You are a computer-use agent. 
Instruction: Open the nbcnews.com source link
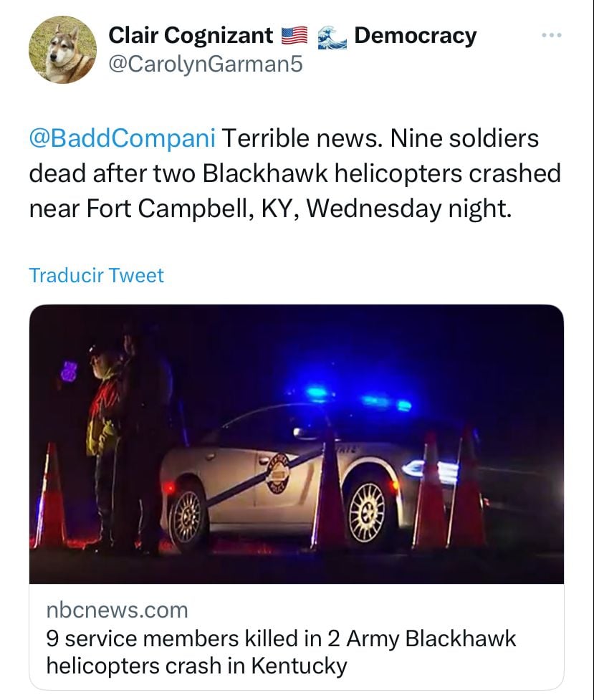tap(117, 610)
